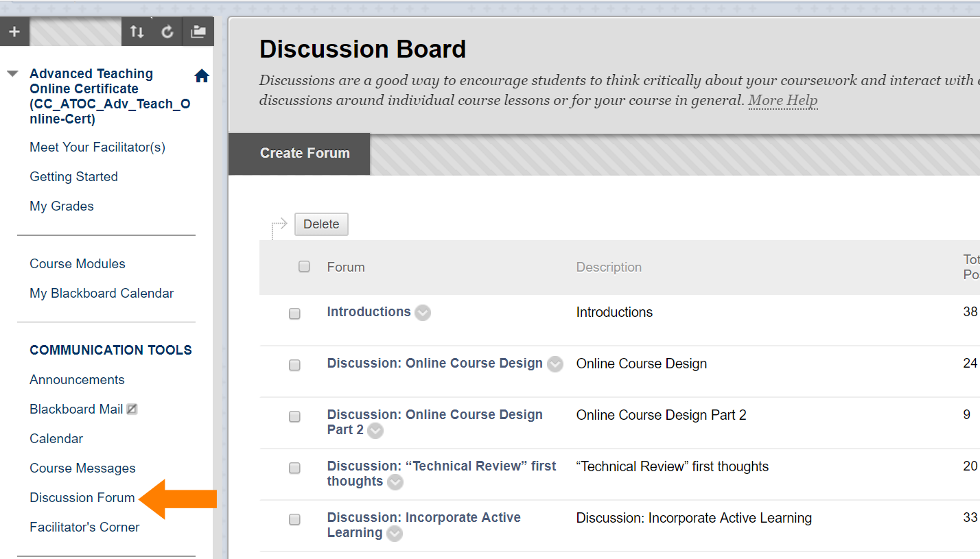
Task: Click hidden-link icon beside Blackboard Mail
Action: 132,409
